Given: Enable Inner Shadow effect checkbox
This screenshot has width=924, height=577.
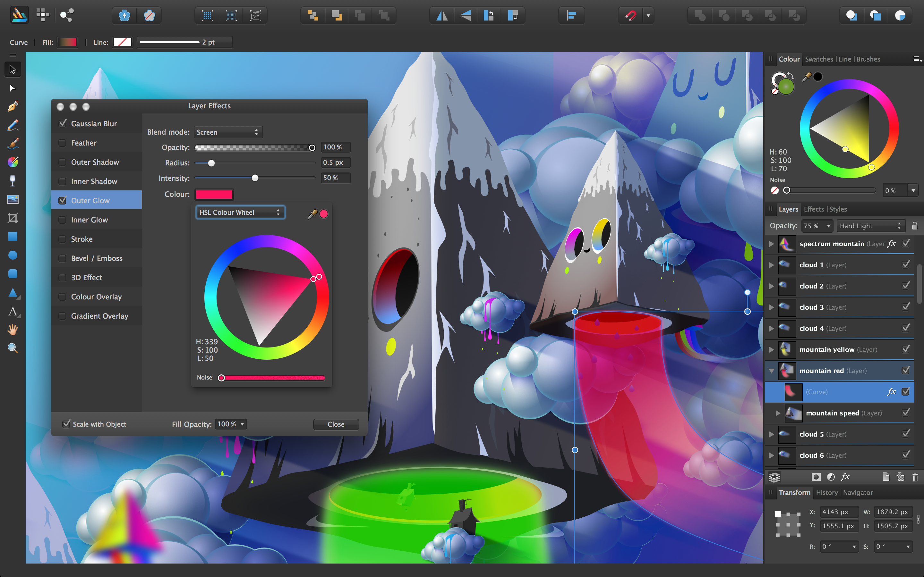Looking at the screenshot, I should (62, 181).
